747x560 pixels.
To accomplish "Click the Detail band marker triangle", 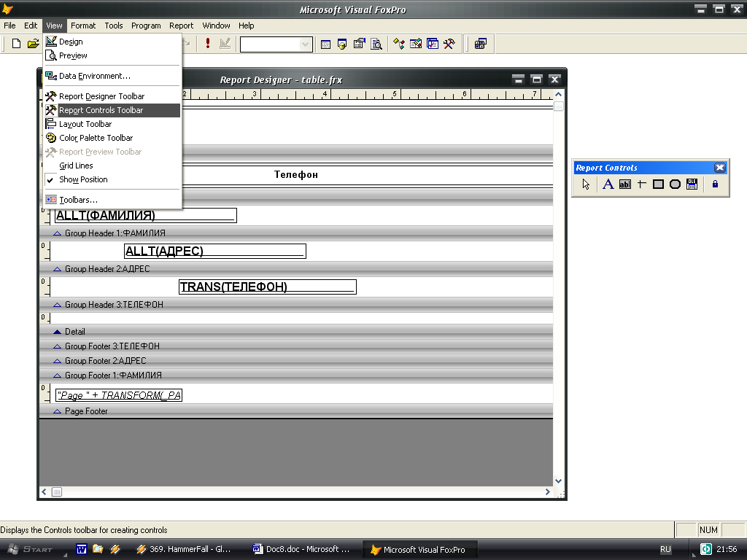I will [57, 332].
